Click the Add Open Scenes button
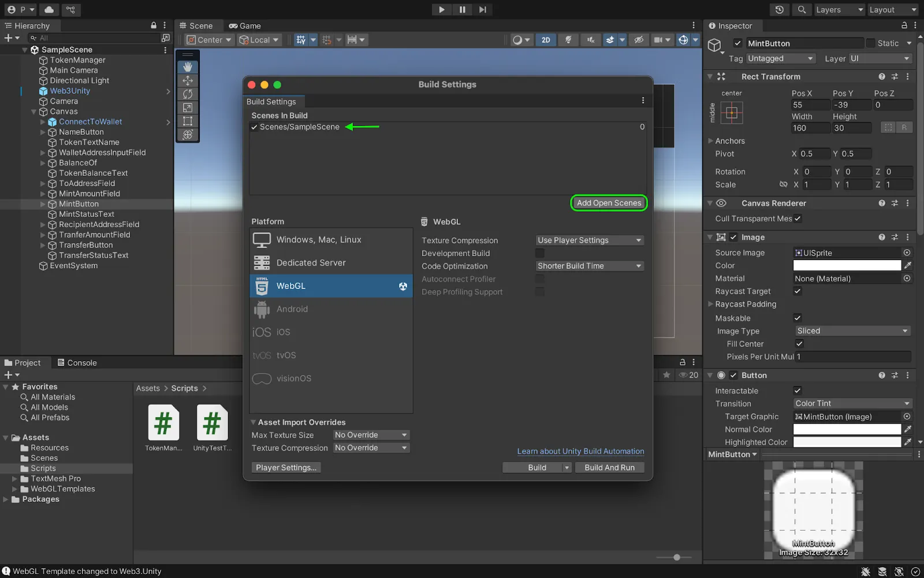 (x=609, y=203)
